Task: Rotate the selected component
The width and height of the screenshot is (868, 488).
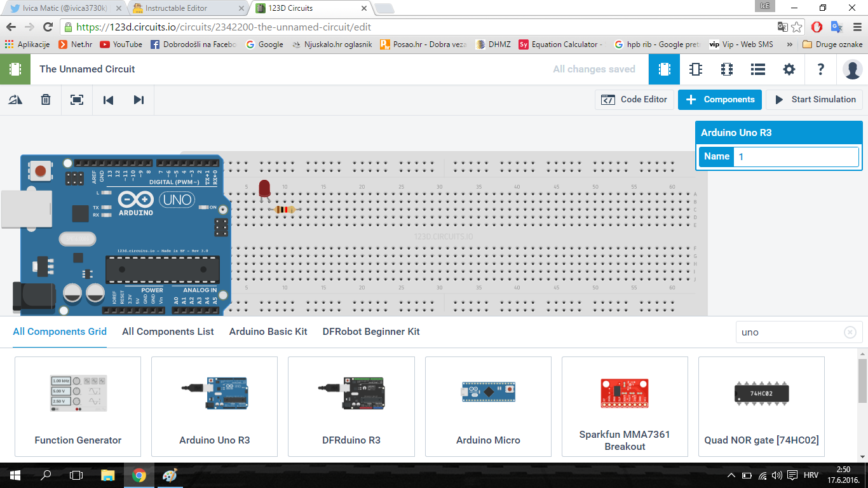Action: (15, 100)
